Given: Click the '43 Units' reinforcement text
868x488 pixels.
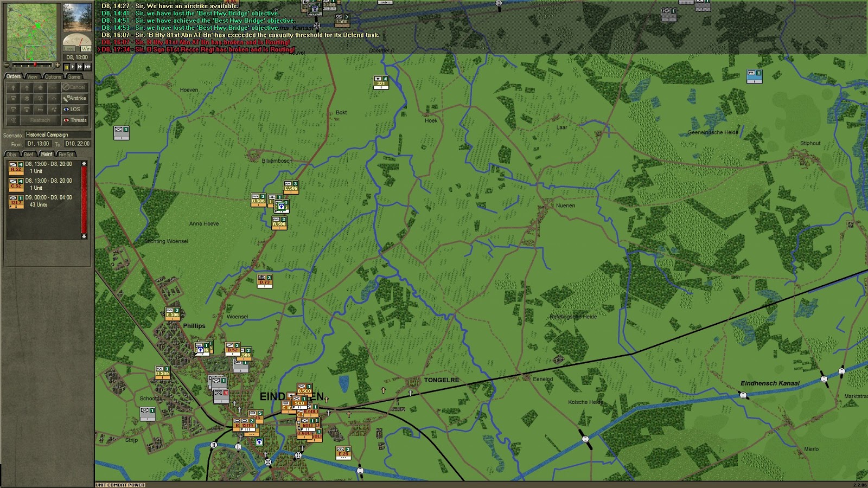Looking at the screenshot, I should coord(39,205).
